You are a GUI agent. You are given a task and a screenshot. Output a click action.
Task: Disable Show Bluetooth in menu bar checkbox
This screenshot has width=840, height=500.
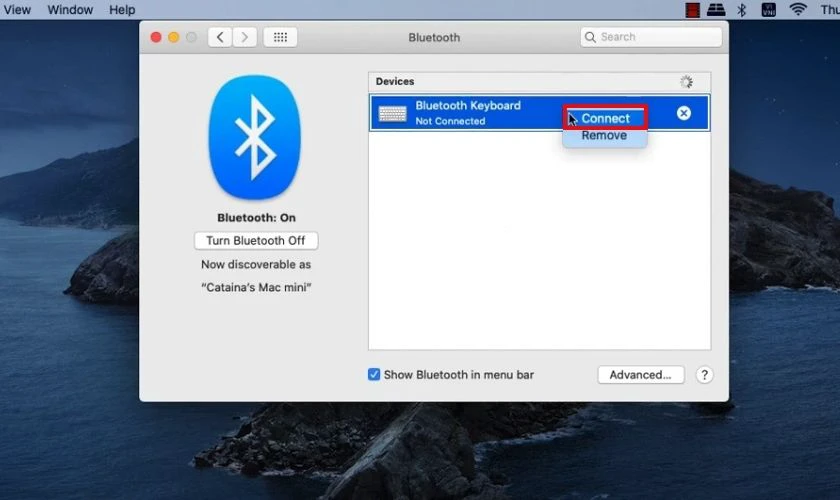[374, 375]
